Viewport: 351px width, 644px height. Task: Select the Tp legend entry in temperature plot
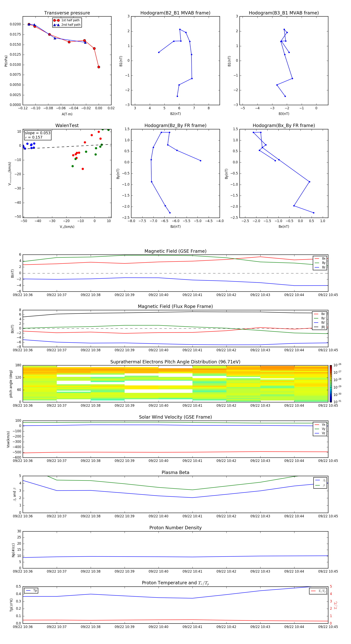coord(31,591)
